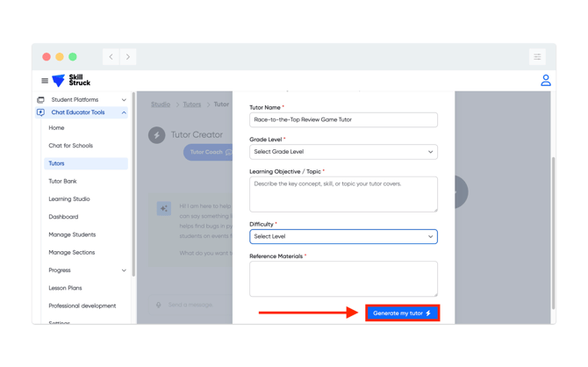
Task: Open the browser menu icon at top right
Action: 537,57
